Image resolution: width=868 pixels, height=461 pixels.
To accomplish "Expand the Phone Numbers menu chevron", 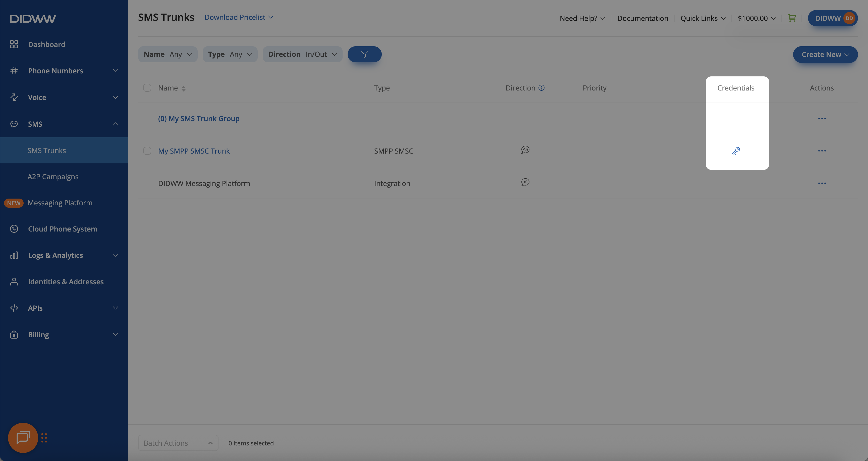I will pos(115,71).
